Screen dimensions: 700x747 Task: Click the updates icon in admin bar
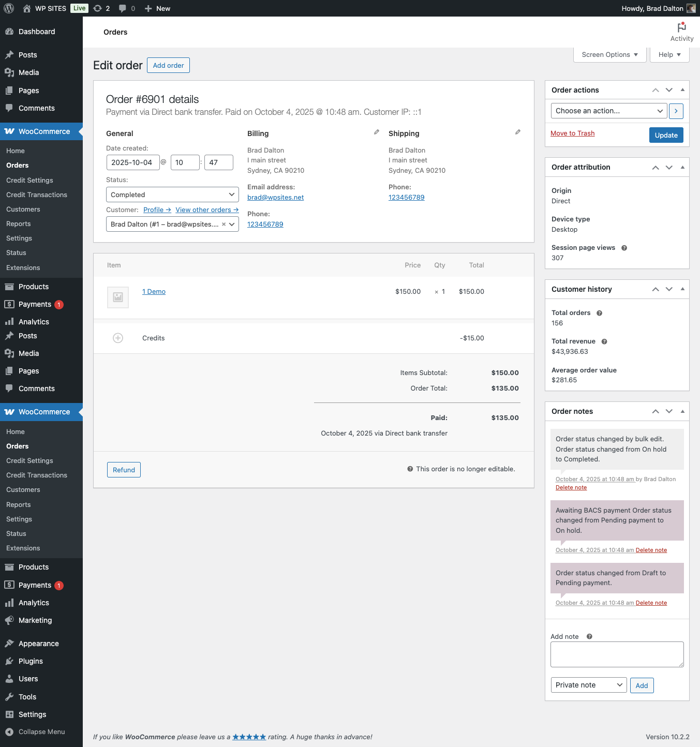[98, 8]
